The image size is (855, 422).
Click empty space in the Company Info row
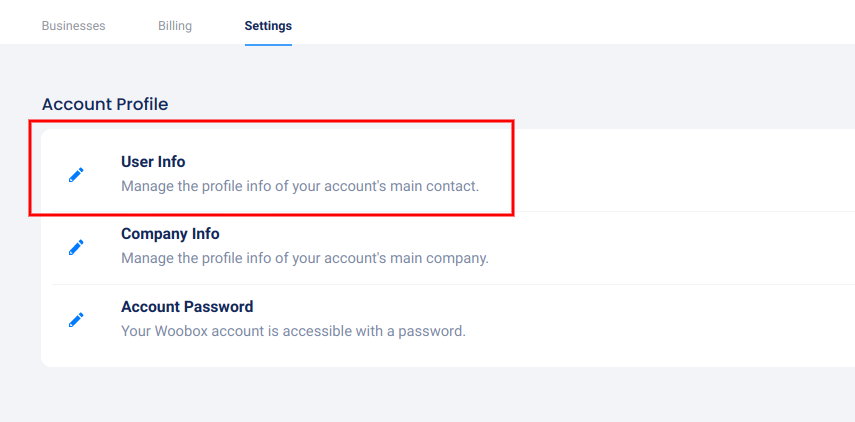coord(680,247)
